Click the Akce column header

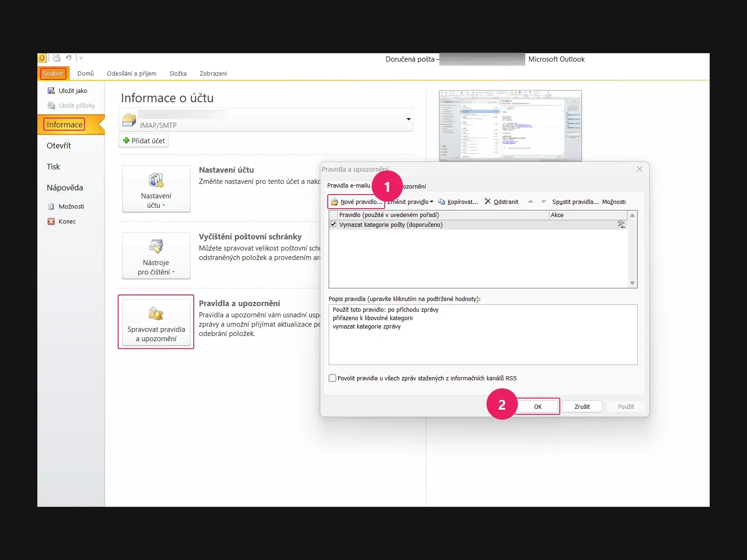(x=588, y=215)
